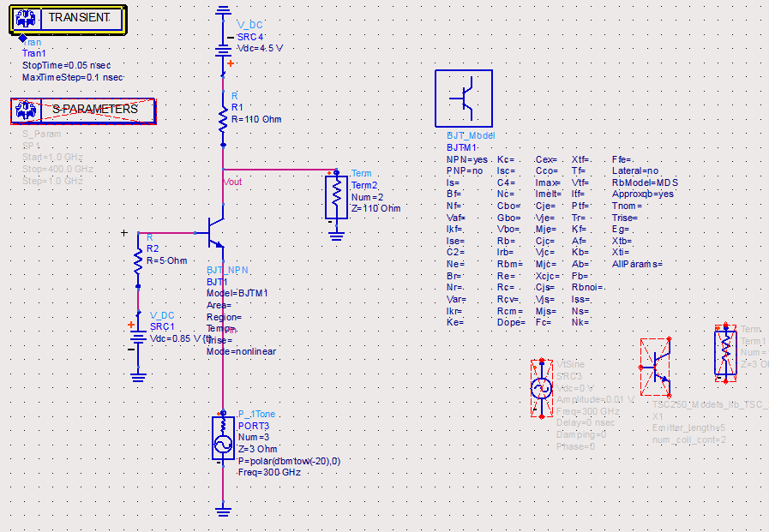Select the ground symbol under PORT3
Viewport: 769px width, 532px height.
pyautogui.click(x=223, y=511)
